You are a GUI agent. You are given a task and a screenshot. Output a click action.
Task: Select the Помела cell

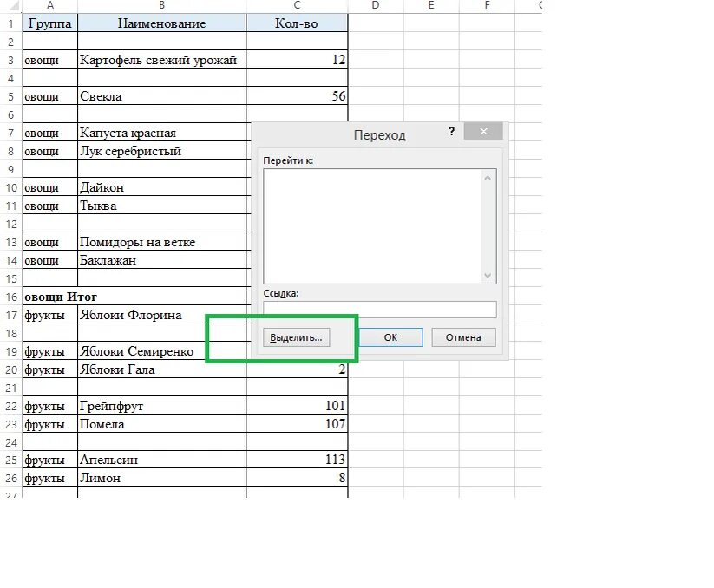coord(161,423)
